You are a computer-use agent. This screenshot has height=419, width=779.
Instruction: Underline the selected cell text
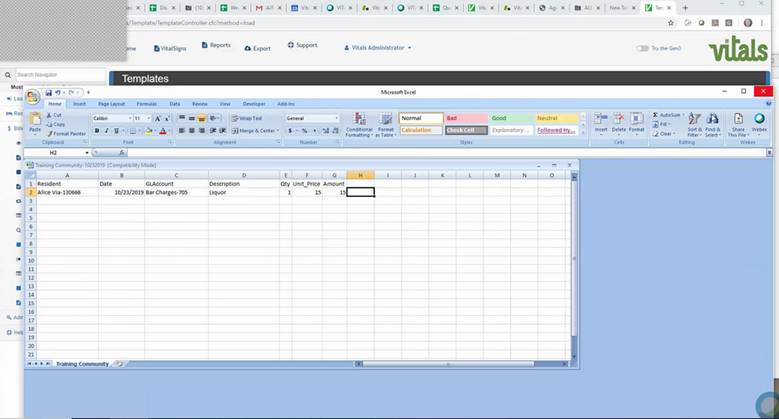point(116,131)
